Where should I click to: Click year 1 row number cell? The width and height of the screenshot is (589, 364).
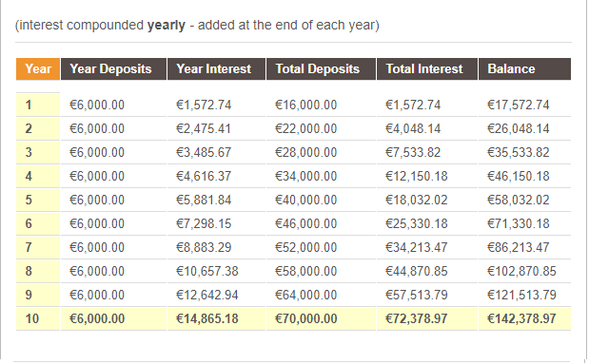point(38,105)
